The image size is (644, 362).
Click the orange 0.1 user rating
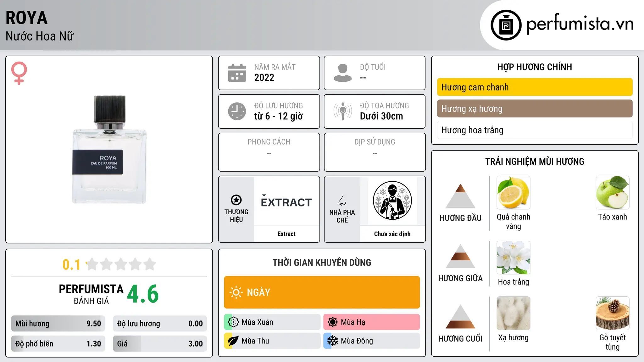71,265
